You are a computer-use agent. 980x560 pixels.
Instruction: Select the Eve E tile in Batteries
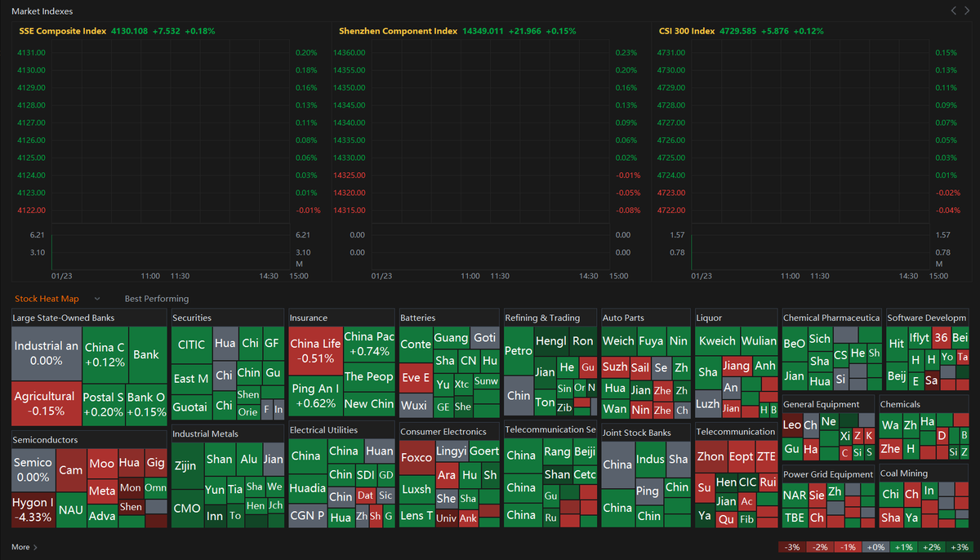click(x=416, y=377)
